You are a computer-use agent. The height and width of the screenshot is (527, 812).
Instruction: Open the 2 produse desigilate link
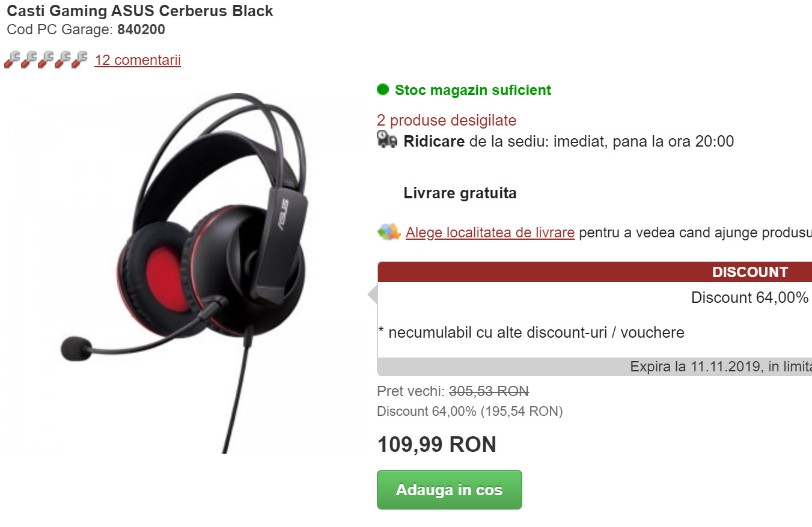(x=447, y=120)
